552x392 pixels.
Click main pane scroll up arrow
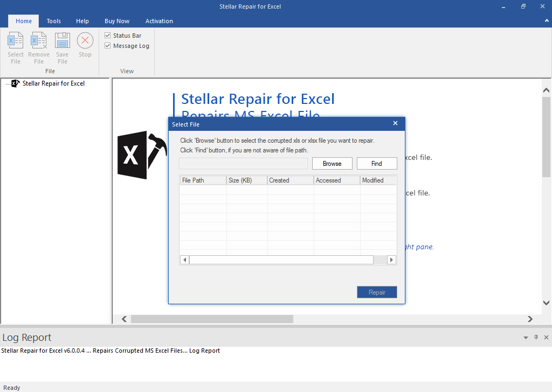pyautogui.click(x=546, y=90)
